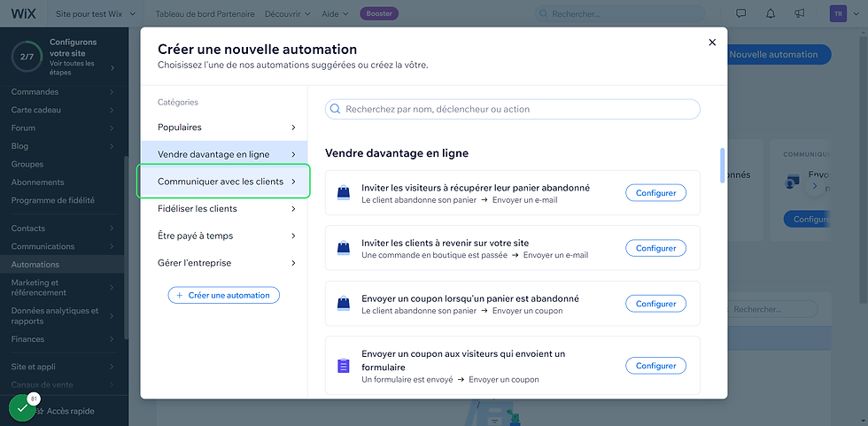Expand Données analytiques et rapports
868x426 pixels.
(x=63, y=316)
